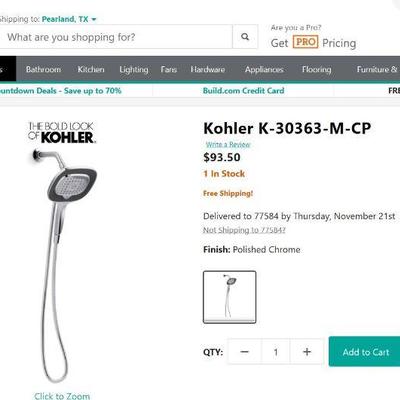This screenshot has width=400, height=400.
Task: Click the shower head image to zoom
Action: [62, 265]
